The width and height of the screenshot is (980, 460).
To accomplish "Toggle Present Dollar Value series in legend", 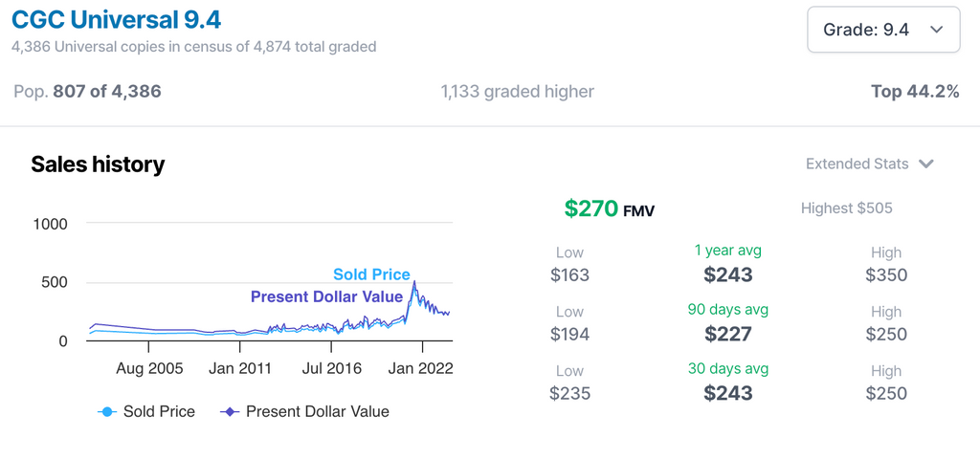I will tap(304, 412).
